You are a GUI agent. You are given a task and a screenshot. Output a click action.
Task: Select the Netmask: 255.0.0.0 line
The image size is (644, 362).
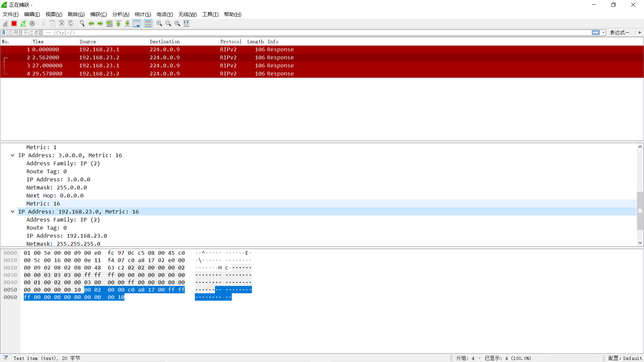tap(57, 188)
